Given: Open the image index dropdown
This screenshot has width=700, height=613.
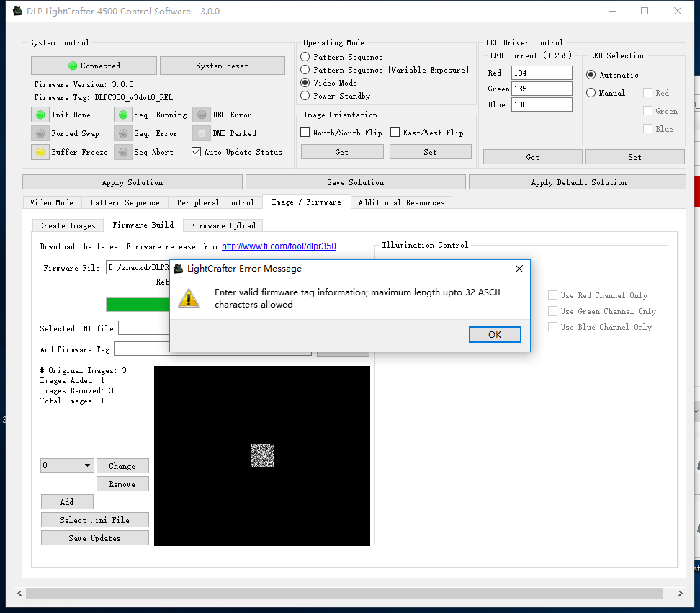Looking at the screenshot, I should (67, 465).
